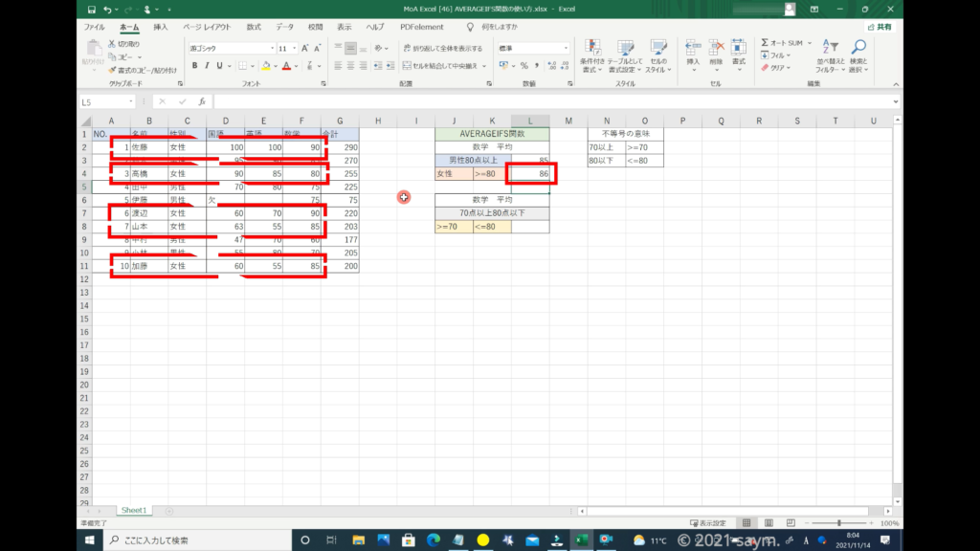The height and width of the screenshot is (551, 980).
Task: Toggle wrap text (折り返して全体を表示する)
Action: [441, 48]
